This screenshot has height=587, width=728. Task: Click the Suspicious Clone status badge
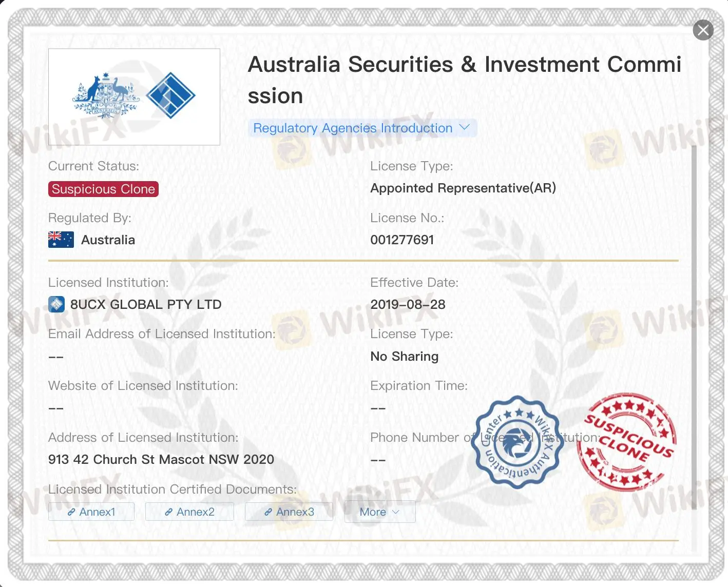(103, 189)
